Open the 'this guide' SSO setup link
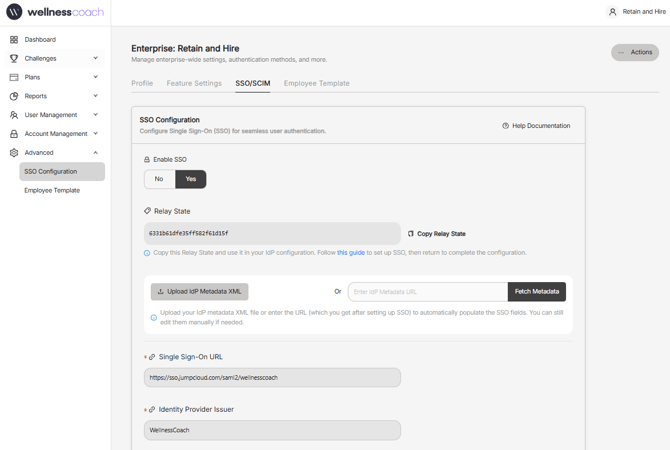The image size is (670, 450). [351, 253]
